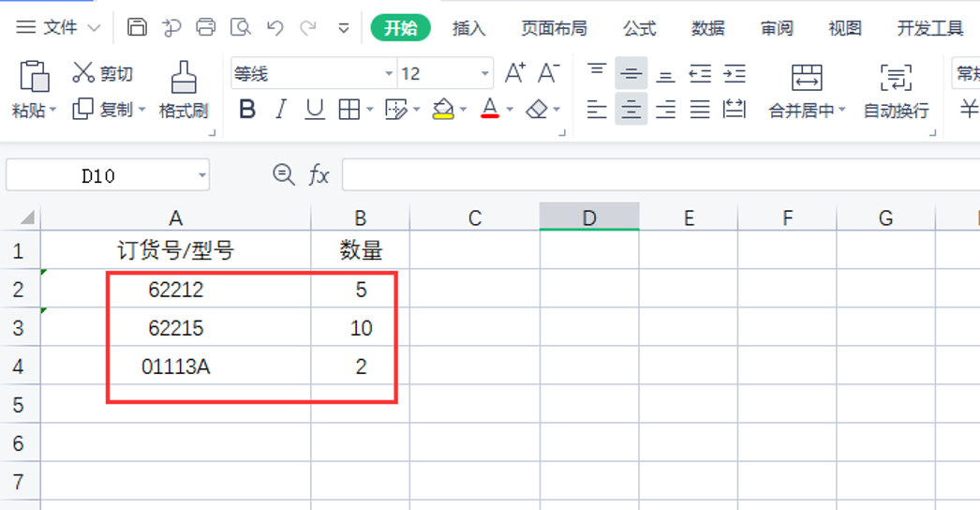The height and width of the screenshot is (510, 980).
Task: Click the Undo arrow icon
Action: click(275, 27)
